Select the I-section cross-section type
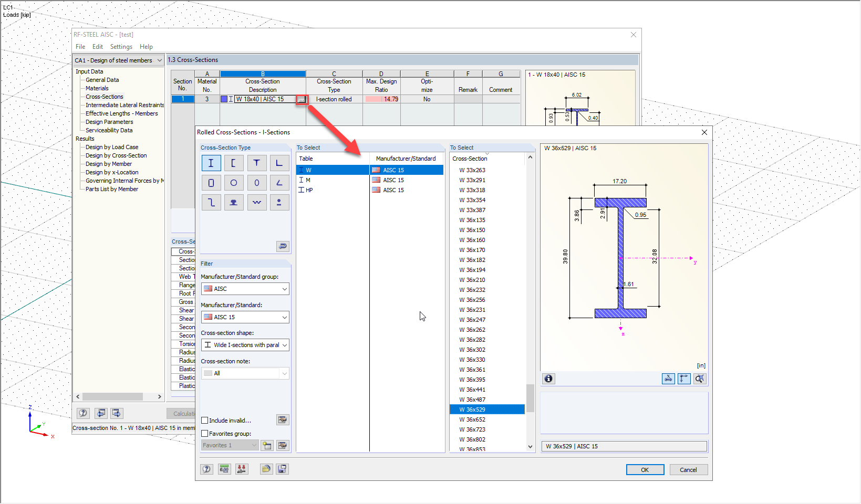The height and width of the screenshot is (504, 861). (211, 163)
